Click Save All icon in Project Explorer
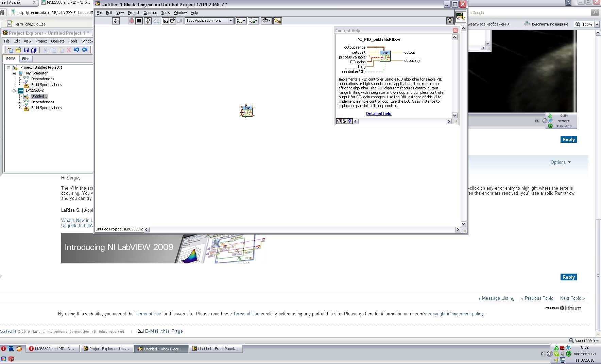The width and height of the screenshot is (601, 364). click(34, 50)
